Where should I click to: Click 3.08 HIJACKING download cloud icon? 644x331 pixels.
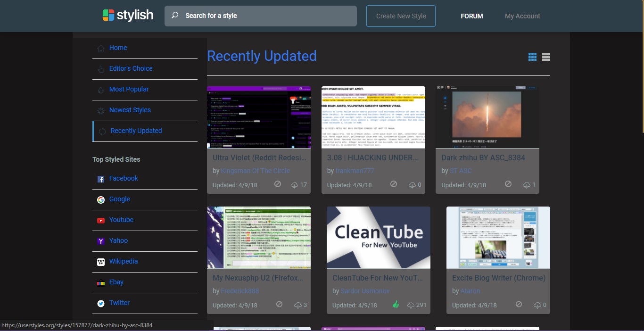(412, 185)
